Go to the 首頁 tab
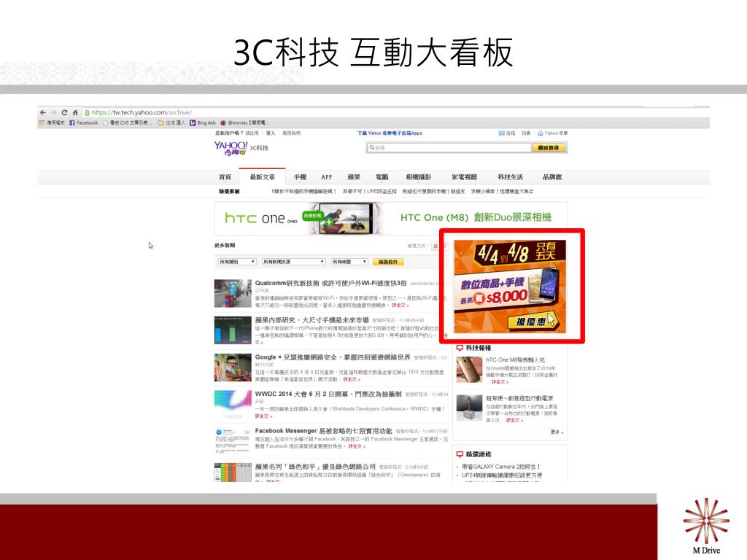The image size is (747, 560). [225, 177]
